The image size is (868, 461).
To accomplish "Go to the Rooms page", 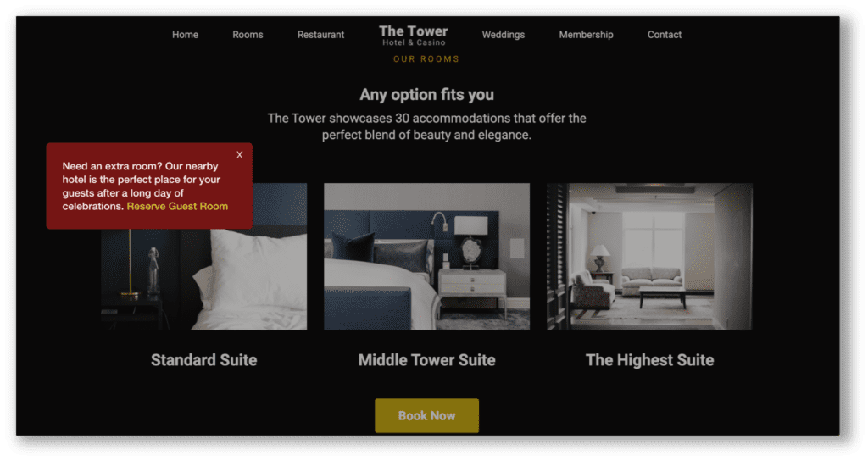I will pos(248,34).
